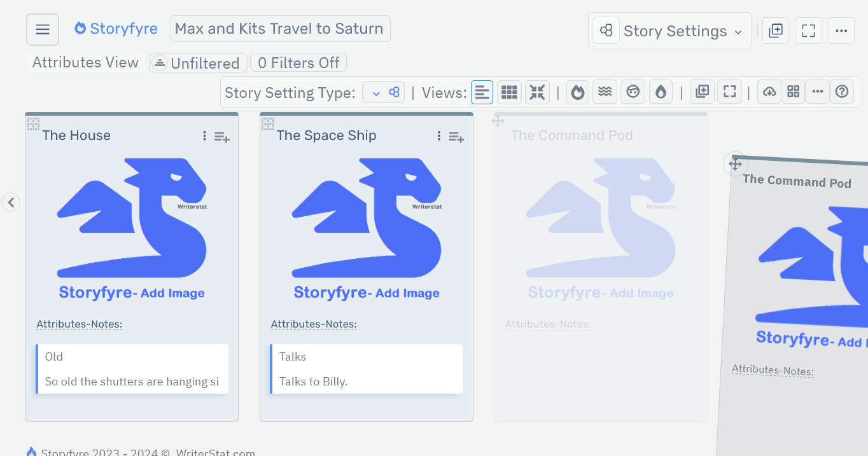Expand the Story Setting Type dropdown

tap(383, 92)
